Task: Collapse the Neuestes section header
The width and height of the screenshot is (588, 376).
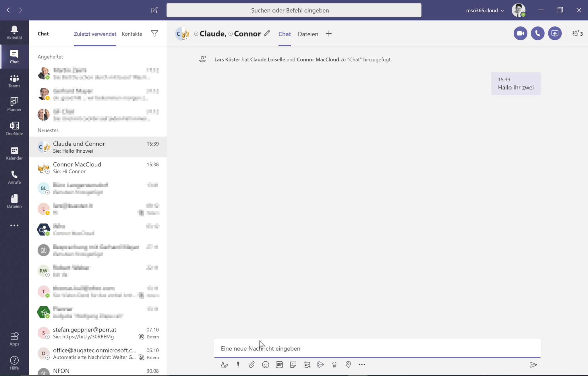Action: (x=48, y=130)
